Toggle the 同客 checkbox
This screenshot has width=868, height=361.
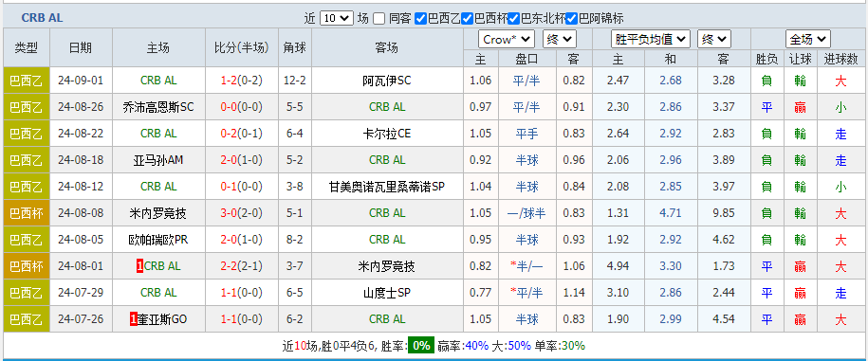pos(379,19)
